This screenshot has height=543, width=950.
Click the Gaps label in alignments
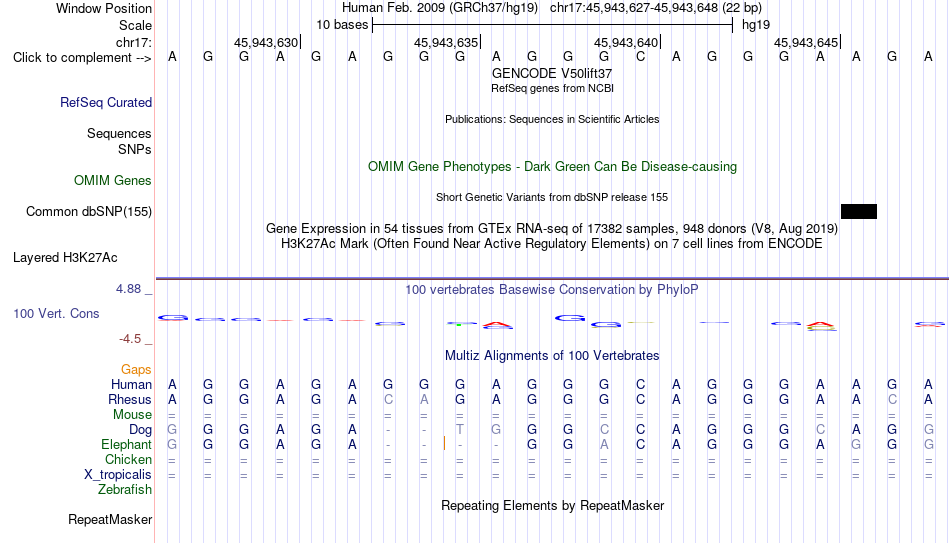(x=136, y=370)
